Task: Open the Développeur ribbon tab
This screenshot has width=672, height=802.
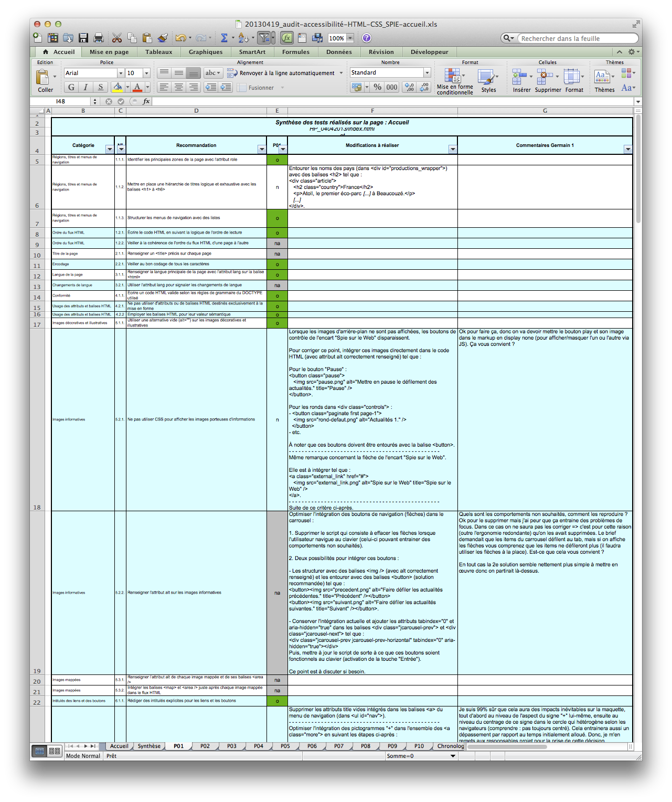Action: pos(430,52)
